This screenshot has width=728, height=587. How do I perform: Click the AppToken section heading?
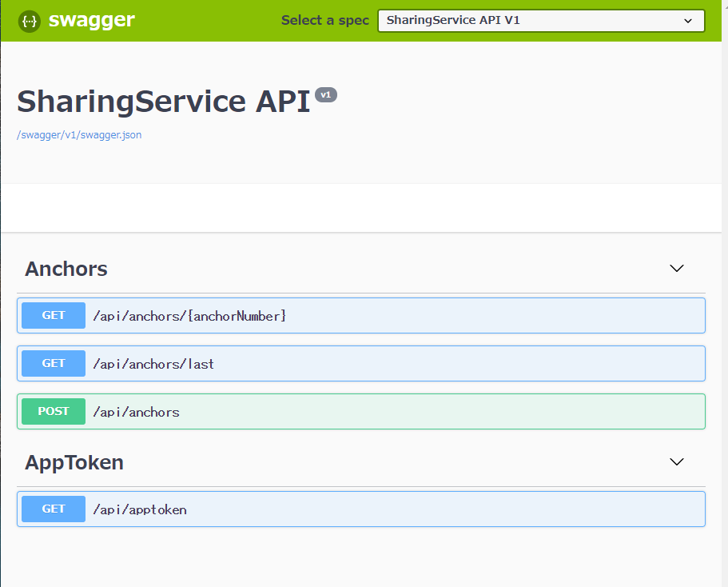pyautogui.click(x=74, y=462)
